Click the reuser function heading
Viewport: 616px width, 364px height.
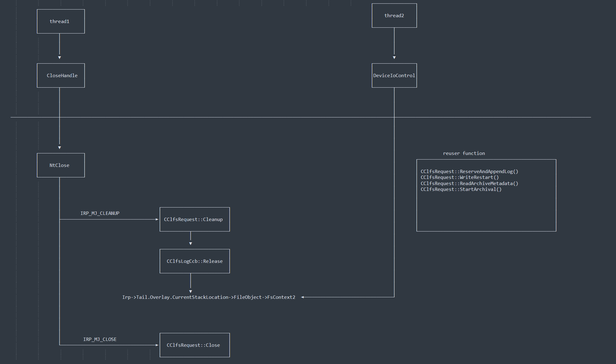point(464,153)
